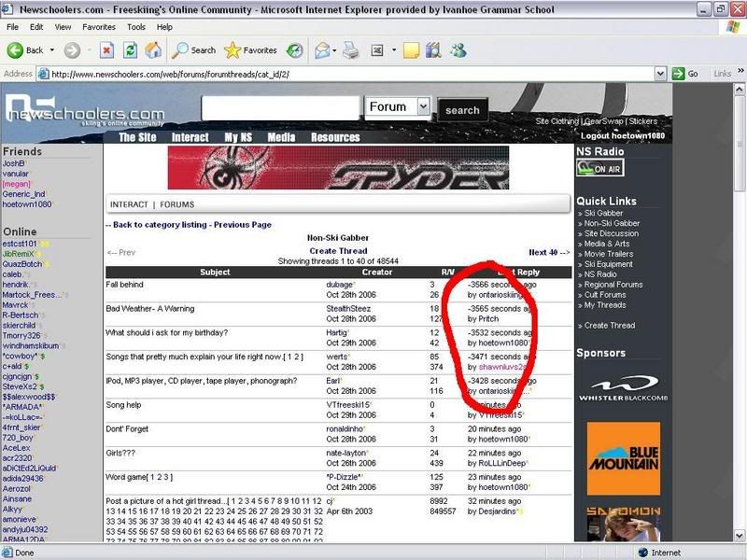Click the Stop loading icon
This screenshot has width=747, height=560.
point(106,50)
